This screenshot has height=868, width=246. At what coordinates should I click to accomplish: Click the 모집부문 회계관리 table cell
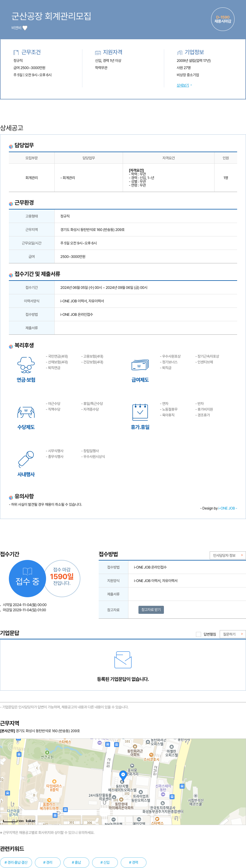click(x=32, y=178)
